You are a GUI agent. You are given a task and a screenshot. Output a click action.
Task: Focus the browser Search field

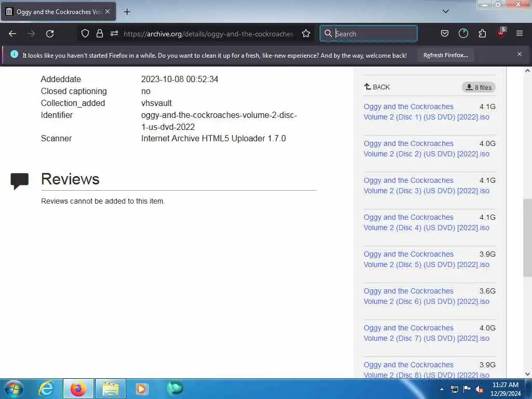(x=369, y=33)
